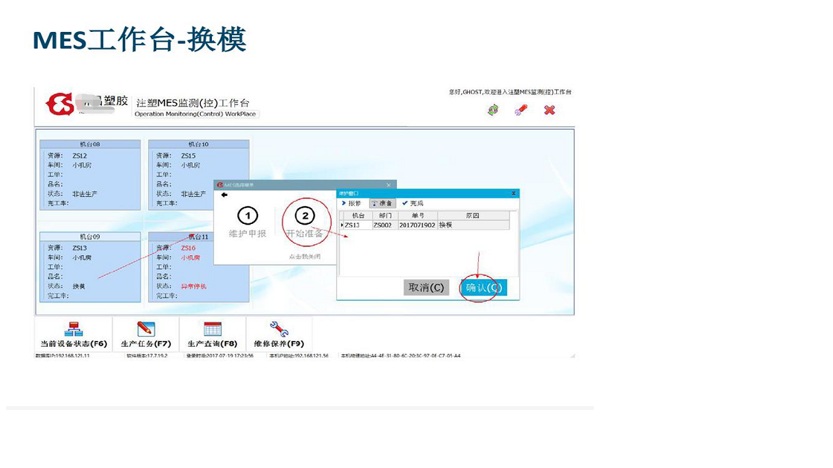
Task: Click the red pen tool icon in header
Action: [520, 110]
